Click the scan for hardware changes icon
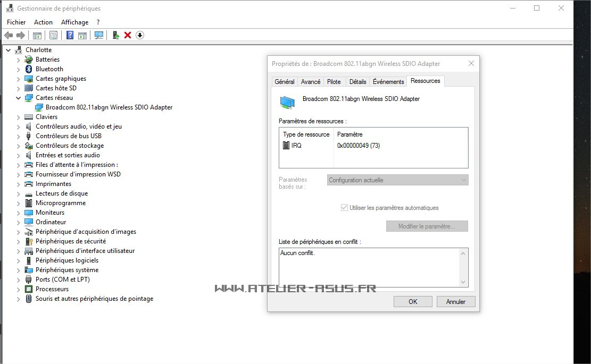591x364 pixels. (99, 35)
